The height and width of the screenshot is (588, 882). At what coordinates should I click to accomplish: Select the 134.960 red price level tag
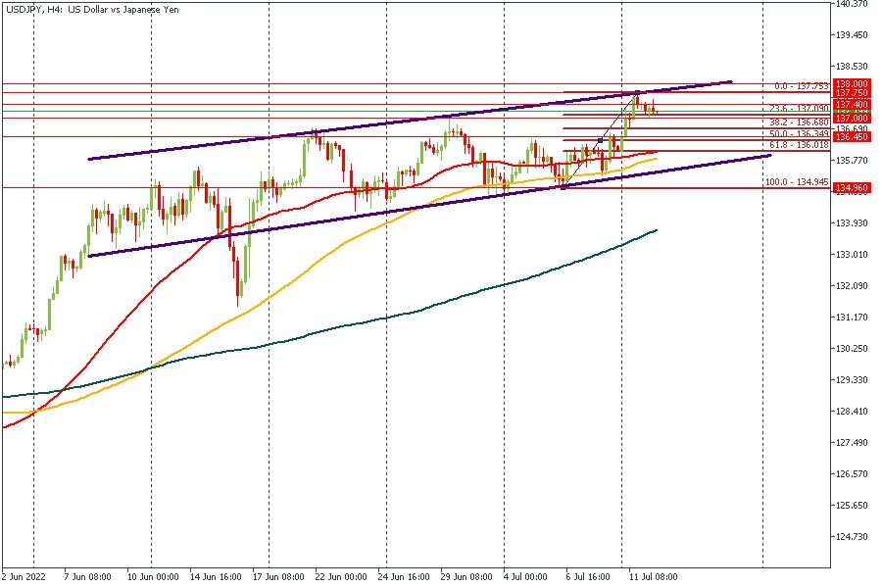tap(850, 187)
